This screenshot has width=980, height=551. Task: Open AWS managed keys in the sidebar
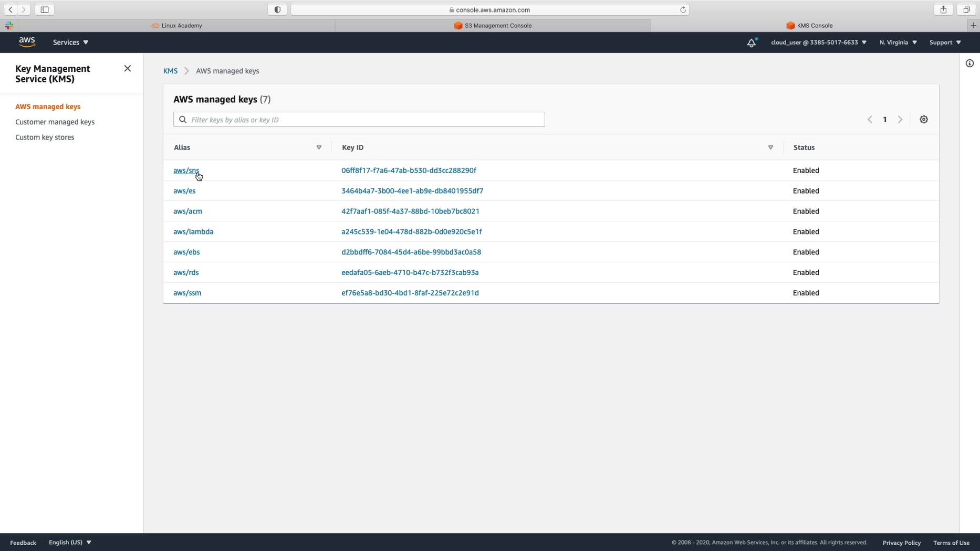click(x=48, y=107)
